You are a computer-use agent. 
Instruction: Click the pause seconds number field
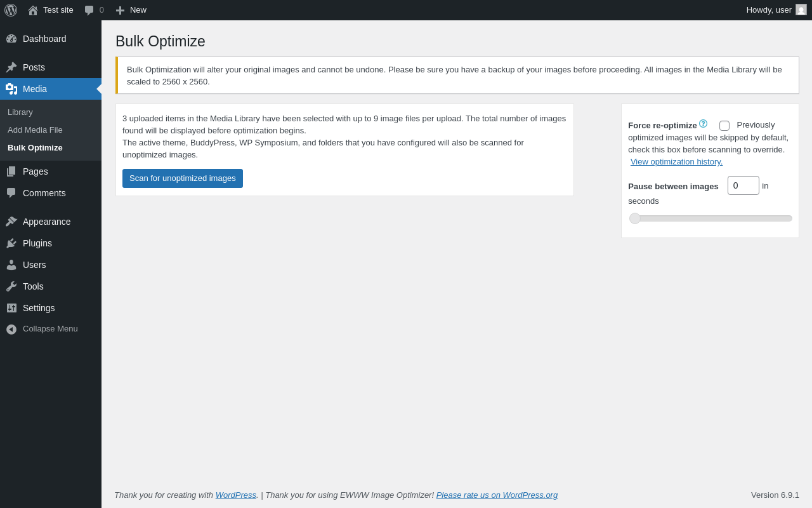point(743,185)
